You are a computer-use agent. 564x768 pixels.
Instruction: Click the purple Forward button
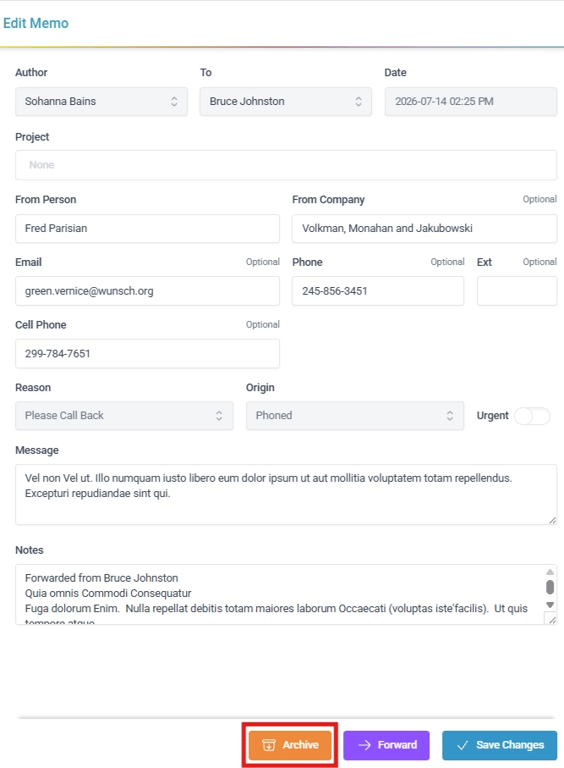[386, 745]
